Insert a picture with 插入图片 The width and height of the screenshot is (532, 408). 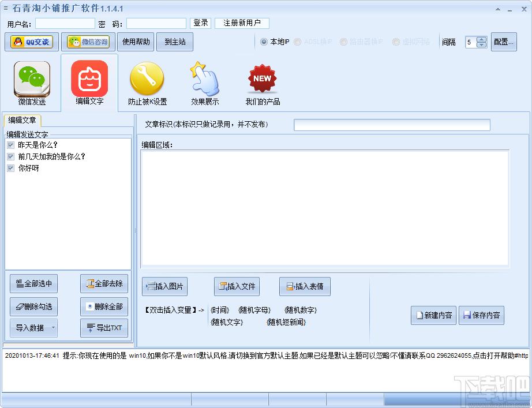[164, 286]
